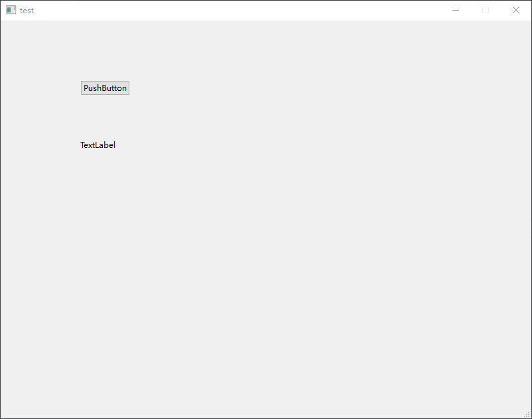
Task: Click the disabled maximize button
Action: (x=486, y=10)
